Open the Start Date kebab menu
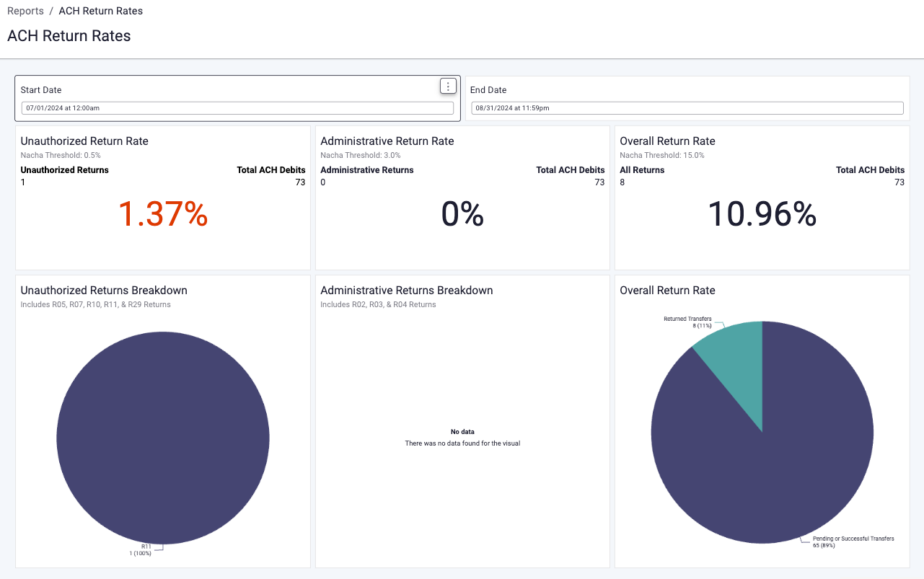The image size is (924, 579). 448,87
